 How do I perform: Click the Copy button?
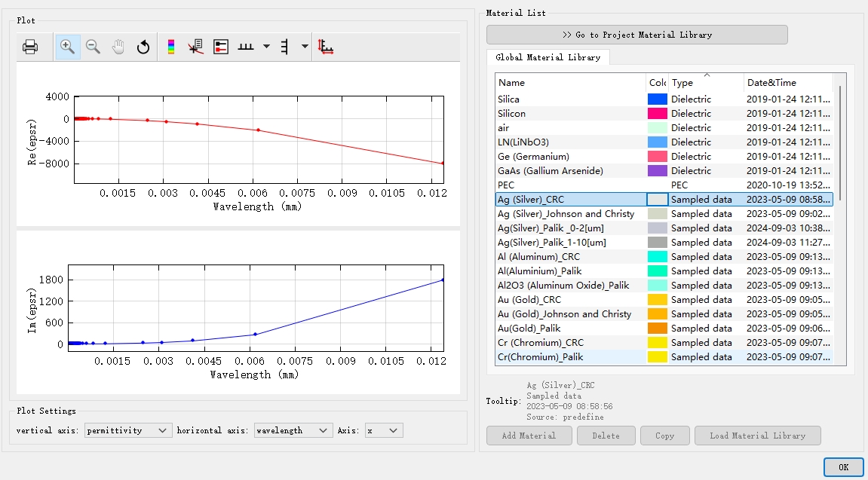click(665, 436)
